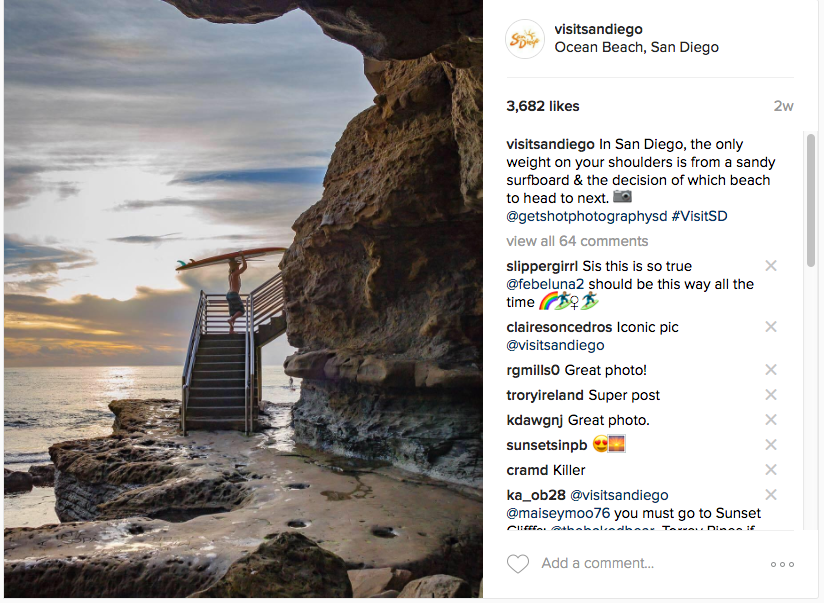
Task: Delete kdawgnj's Great photo comment
Action: pyautogui.click(x=770, y=420)
